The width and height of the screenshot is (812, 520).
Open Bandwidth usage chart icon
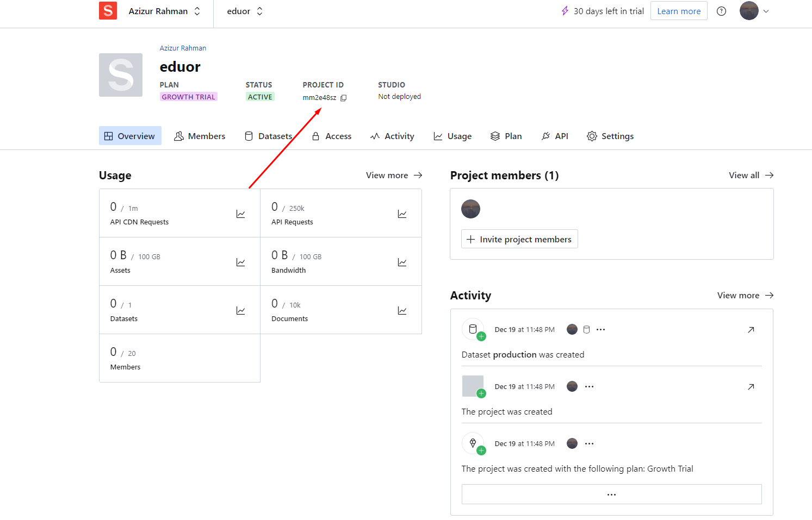[402, 262]
